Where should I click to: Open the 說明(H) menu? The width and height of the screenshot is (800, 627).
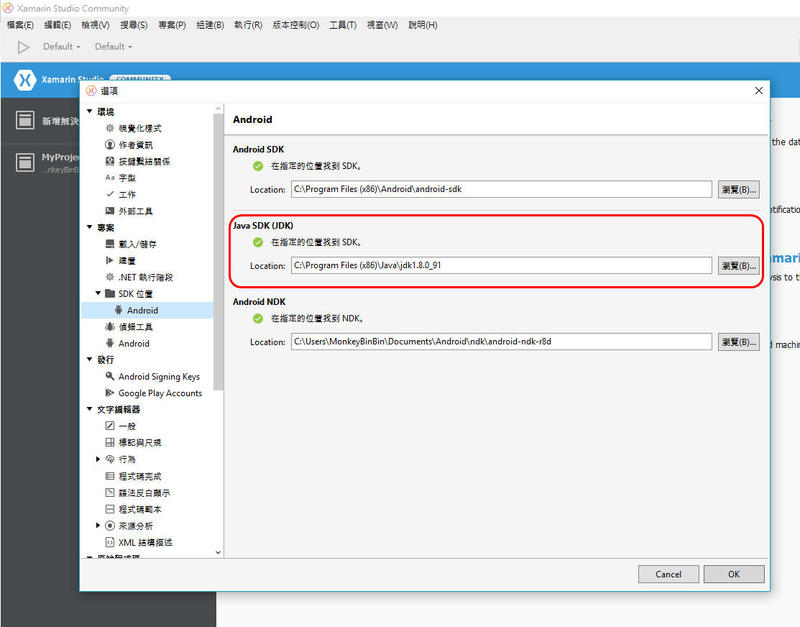(423, 24)
